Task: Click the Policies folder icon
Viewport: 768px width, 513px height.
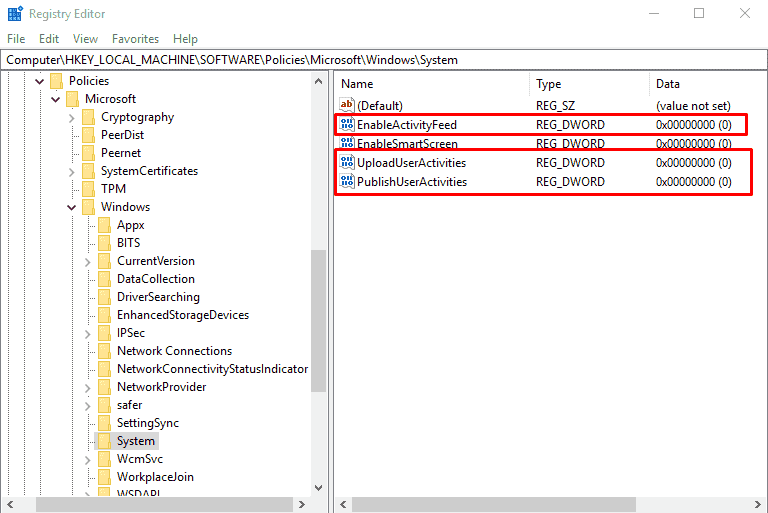Action: click(x=56, y=81)
